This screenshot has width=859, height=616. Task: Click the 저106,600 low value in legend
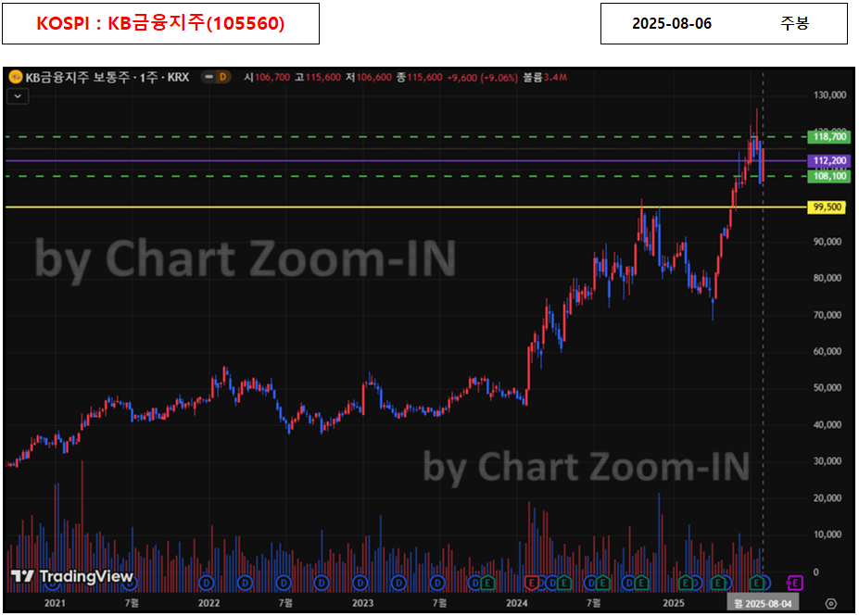tap(369, 77)
